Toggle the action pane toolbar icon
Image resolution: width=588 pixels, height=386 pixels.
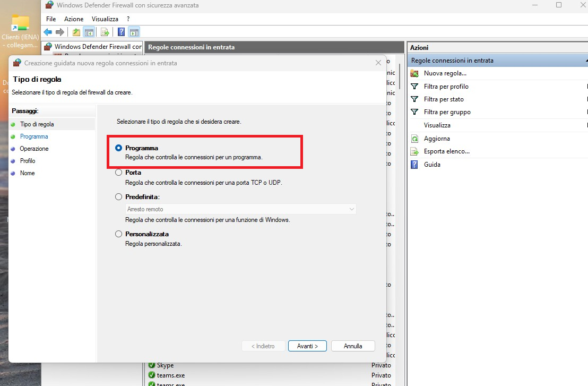(x=134, y=32)
